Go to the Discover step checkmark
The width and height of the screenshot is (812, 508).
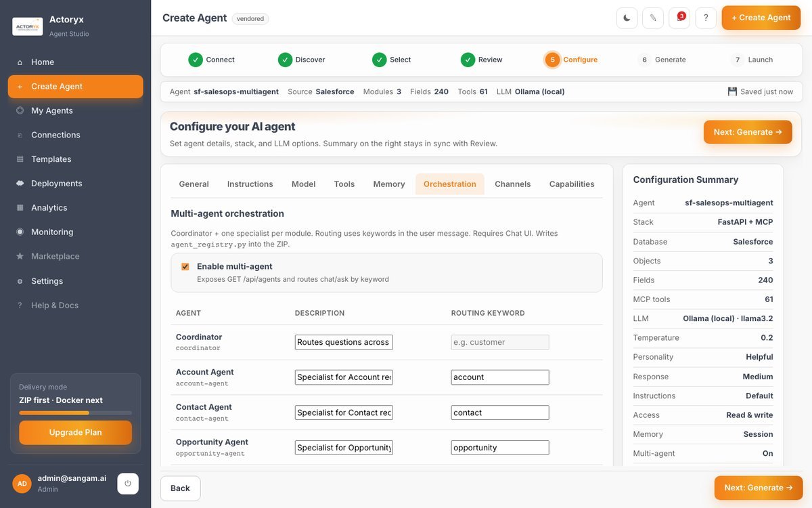(285, 60)
